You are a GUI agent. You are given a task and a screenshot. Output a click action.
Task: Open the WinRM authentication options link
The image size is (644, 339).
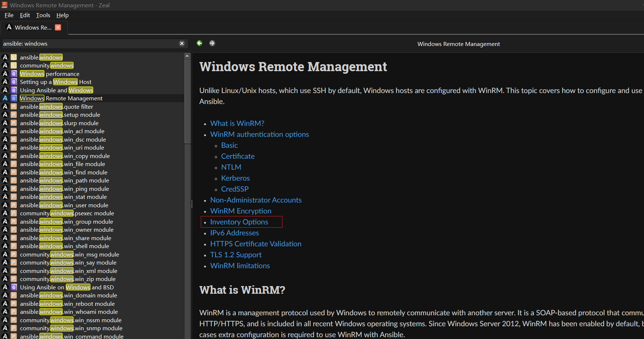[x=259, y=134]
